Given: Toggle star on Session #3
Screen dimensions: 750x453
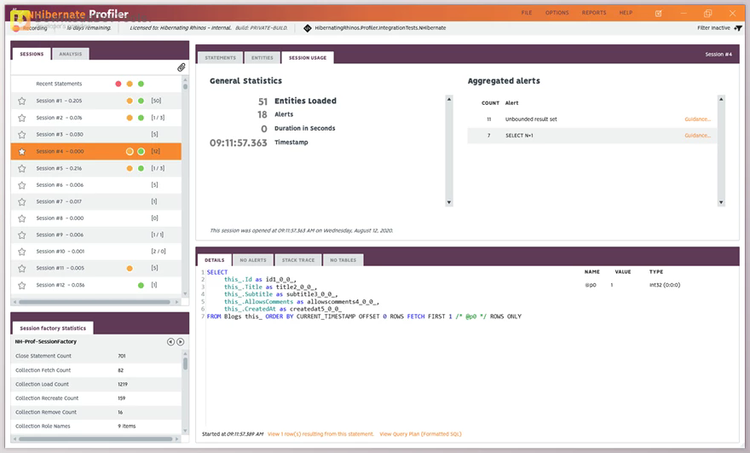Looking at the screenshot, I should 22,134.
